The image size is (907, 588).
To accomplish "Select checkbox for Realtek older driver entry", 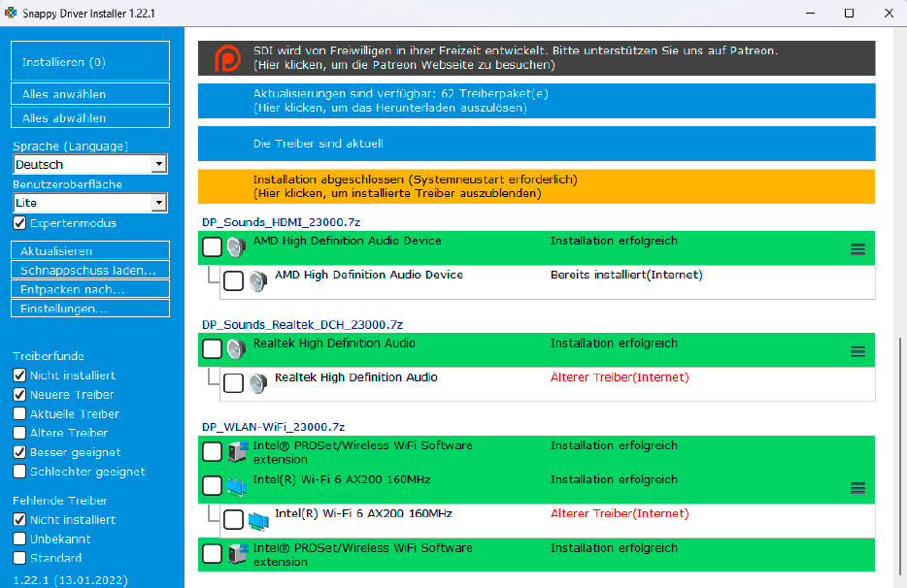I will pos(234,382).
